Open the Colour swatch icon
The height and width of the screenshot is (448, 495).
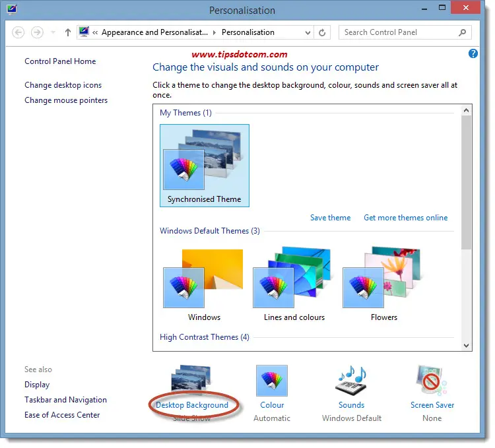pyautogui.click(x=272, y=381)
